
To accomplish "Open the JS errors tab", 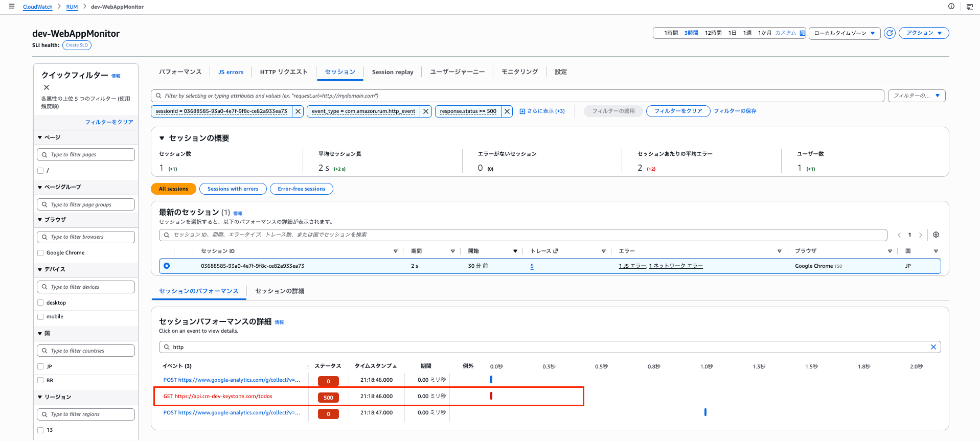I will pos(231,72).
